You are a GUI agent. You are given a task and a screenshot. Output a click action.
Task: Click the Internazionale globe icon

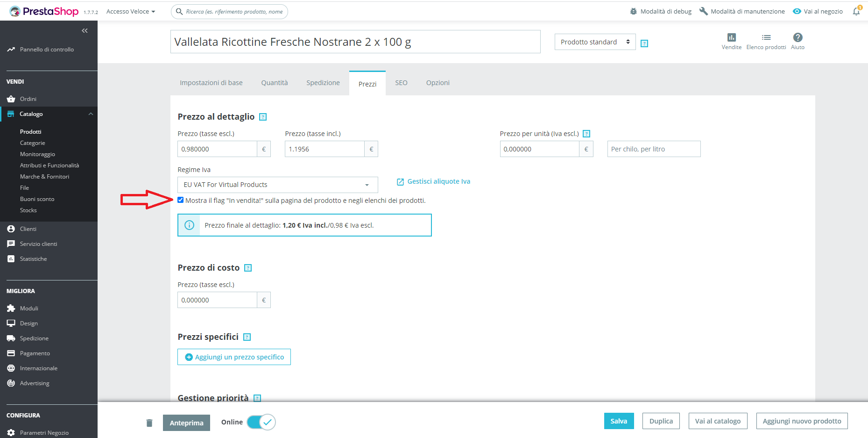[11, 368]
